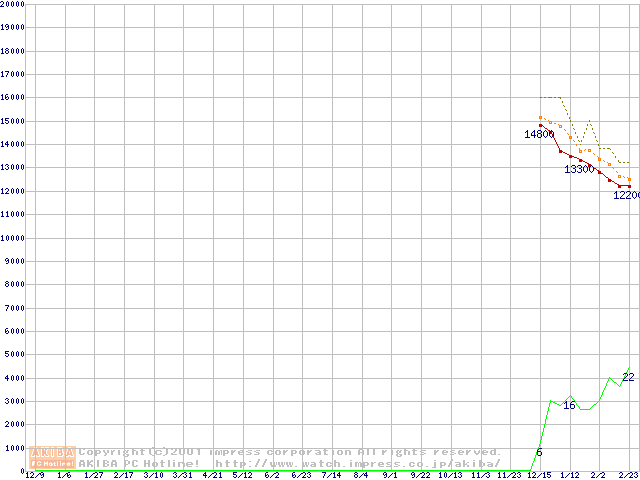Click the green line label 22

coord(628,377)
